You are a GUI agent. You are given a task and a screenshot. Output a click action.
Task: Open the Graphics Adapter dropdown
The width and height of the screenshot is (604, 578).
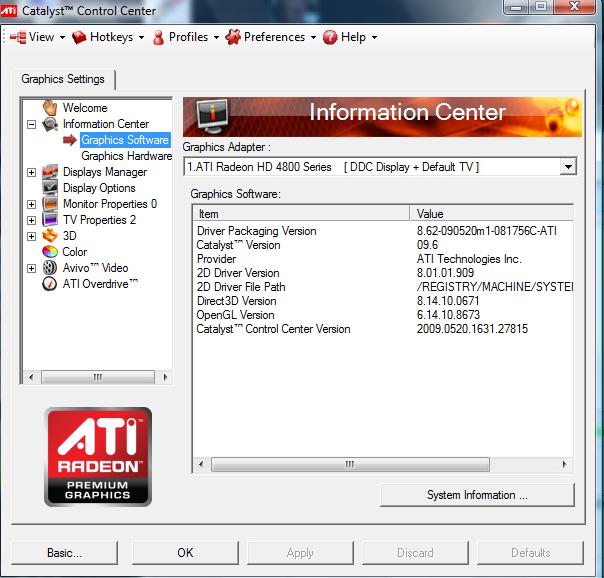[568, 167]
